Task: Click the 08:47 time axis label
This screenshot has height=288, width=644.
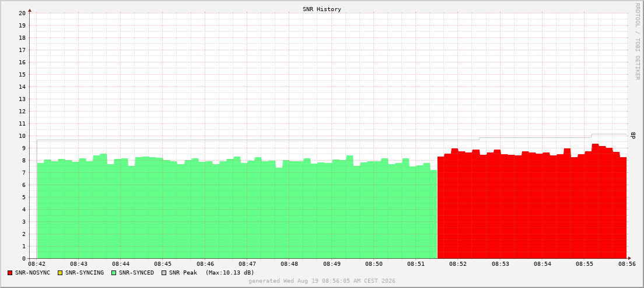Action: coord(247,263)
